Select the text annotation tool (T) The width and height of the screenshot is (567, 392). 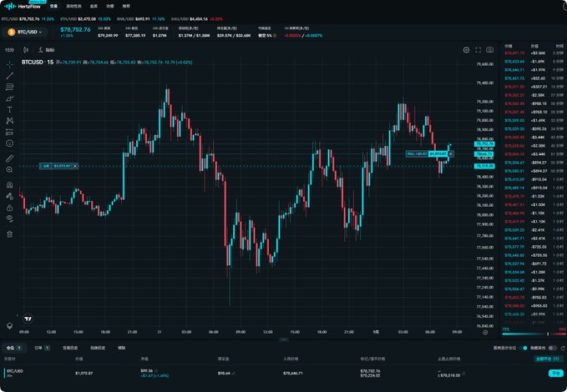coord(10,110)
